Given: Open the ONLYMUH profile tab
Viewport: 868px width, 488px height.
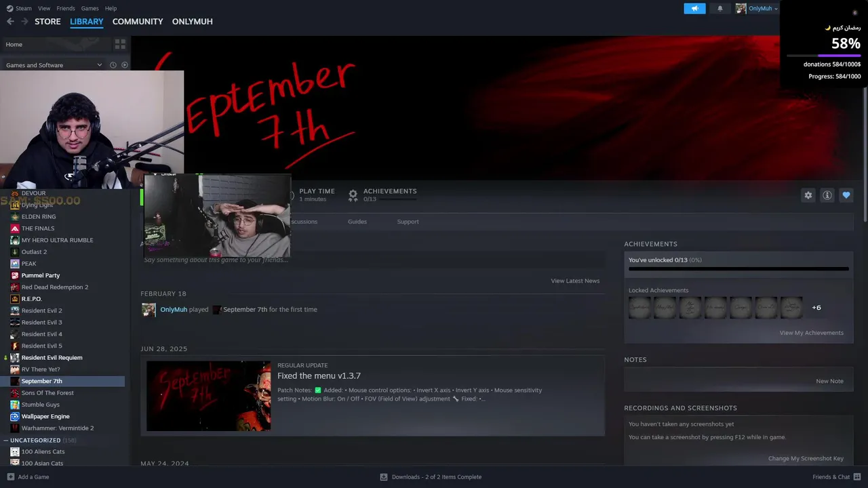Looking at the screenshot, I should (193, 22).
